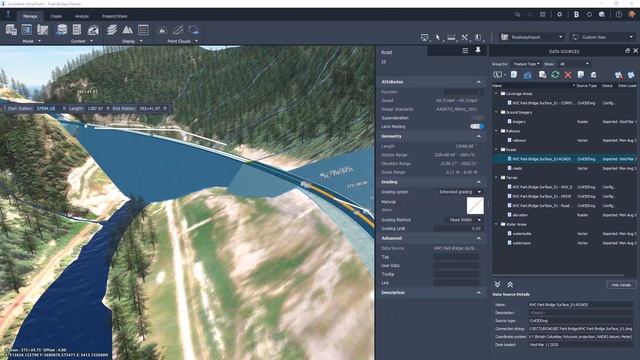Click the list-style Content group icon
Viewport: 640px width, 360px height.
(77, 30)
